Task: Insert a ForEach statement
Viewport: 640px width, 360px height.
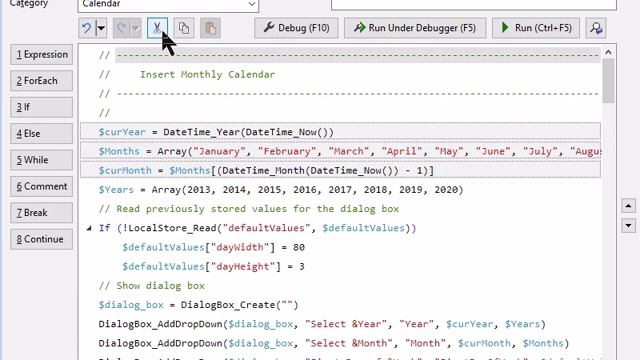Action: (42, 81)
